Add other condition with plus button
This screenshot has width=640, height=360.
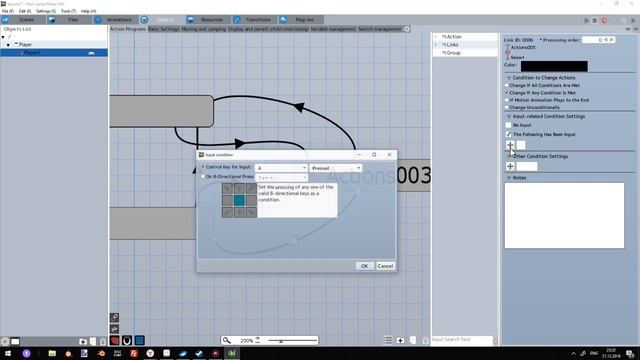point(510,166)
